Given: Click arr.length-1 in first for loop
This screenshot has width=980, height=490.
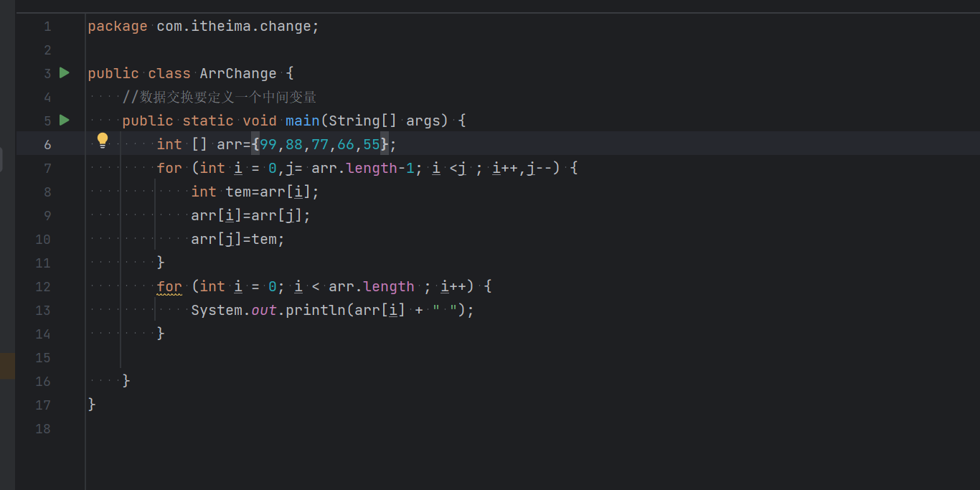Looking at the screenshot, I should pos(363,169).
